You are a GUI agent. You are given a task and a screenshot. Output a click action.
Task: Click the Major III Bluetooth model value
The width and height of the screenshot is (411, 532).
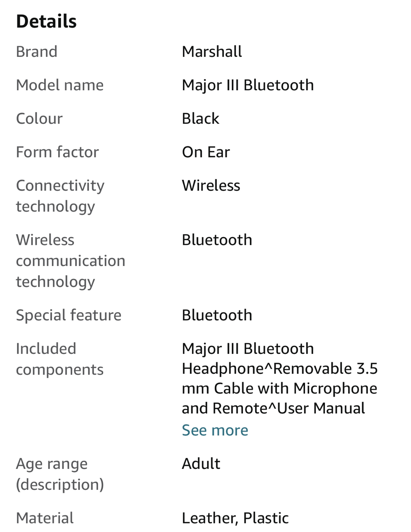click(248, 85)
